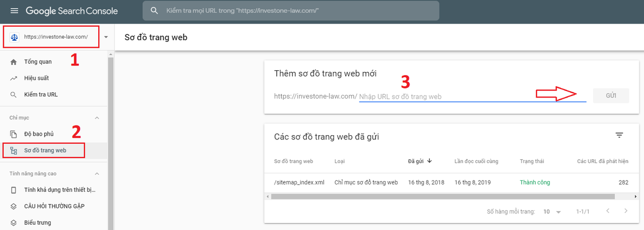The height and width of the screenshot is (230, 644).
Task: Click the Tổng quan home icon
Action: (14, 62)
